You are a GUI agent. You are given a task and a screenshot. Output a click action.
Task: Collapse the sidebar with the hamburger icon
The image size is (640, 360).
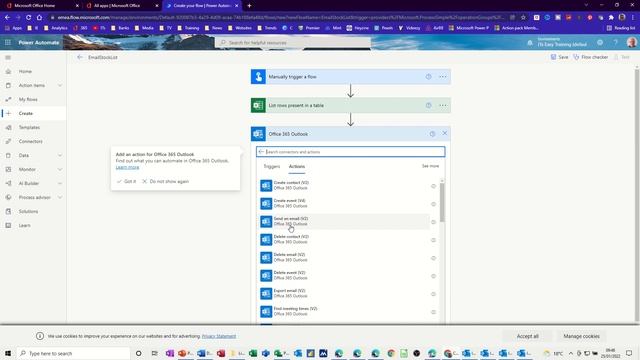(x=8, y=58)
